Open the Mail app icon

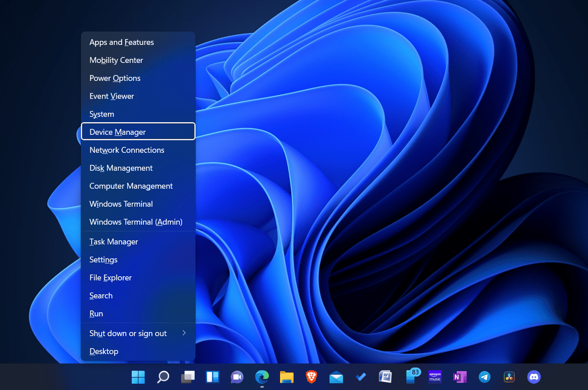click(x=336, y=377)
